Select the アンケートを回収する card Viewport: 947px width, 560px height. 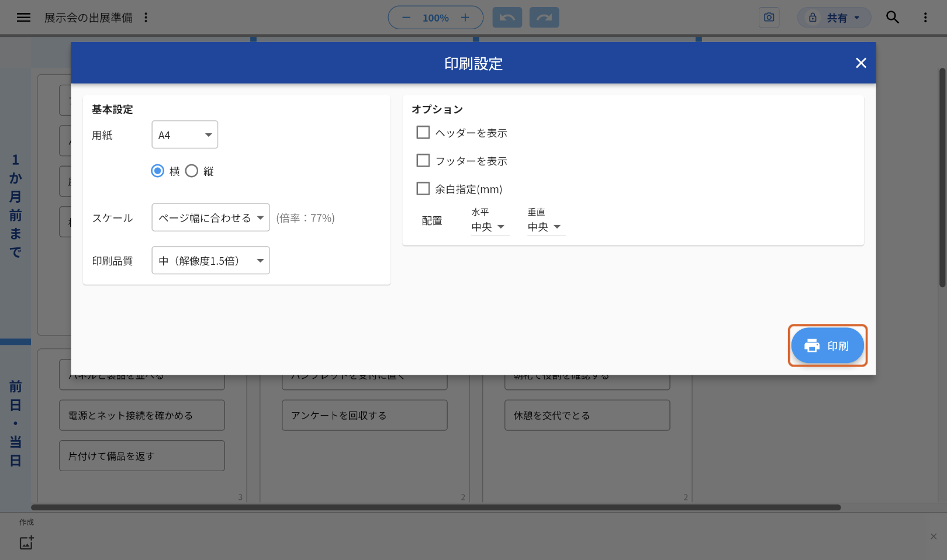coord(365,415)
